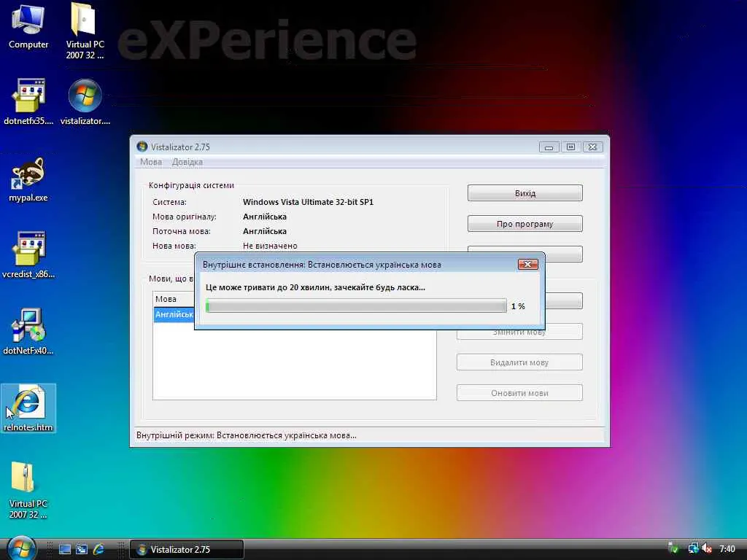The height and width of the screenshot is (560, 747).
Task: Minimize the Vistalizator window
Action: tap(549, 147)
